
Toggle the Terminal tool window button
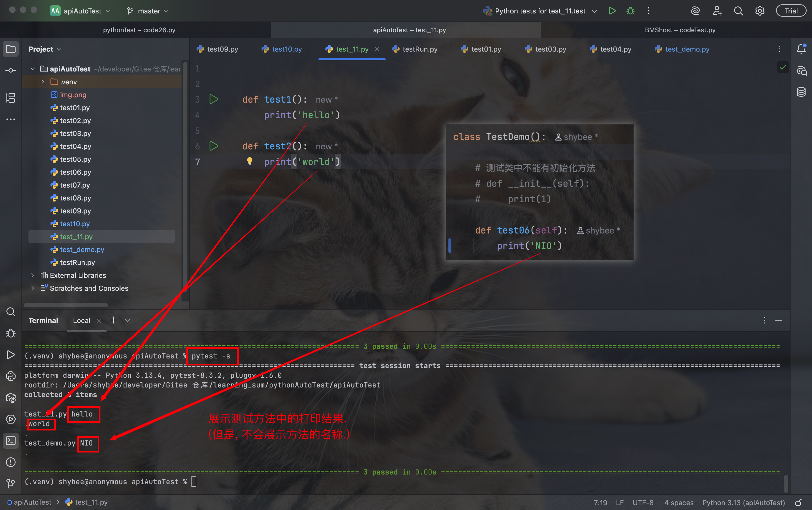(x=11, y=441)
